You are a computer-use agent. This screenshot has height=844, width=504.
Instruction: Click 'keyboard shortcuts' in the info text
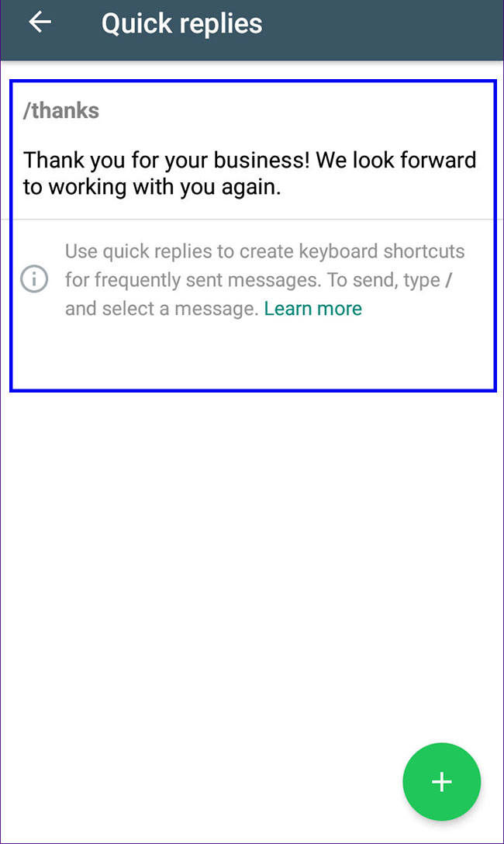pyautogui.click(x=381, y=251)
